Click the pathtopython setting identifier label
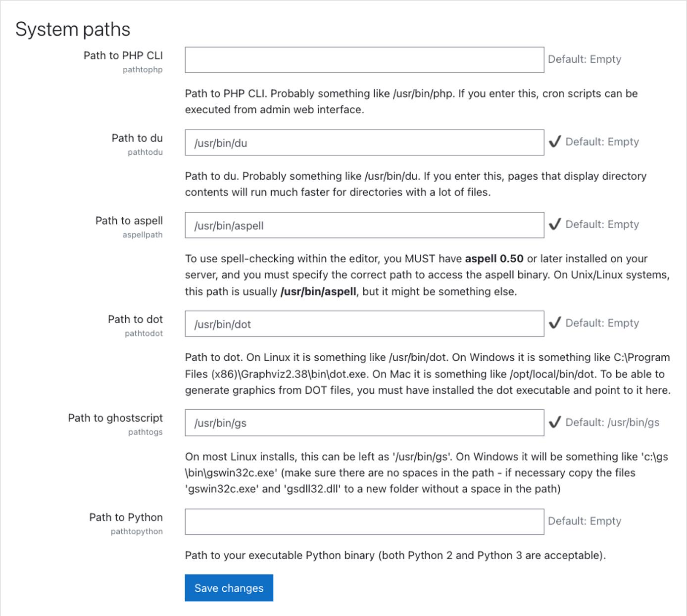Screen dimensions: 687x616 pyautogui.click(x=137, y=531)
